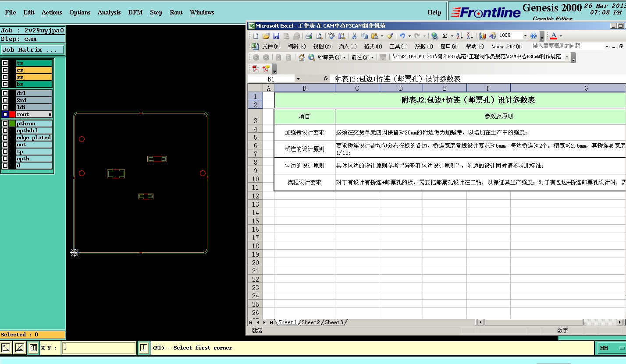626x364 pixels.
Task: Click the Home icon in Excel Web toolbar
Action: pyautogui.click(x=301, y=57)
